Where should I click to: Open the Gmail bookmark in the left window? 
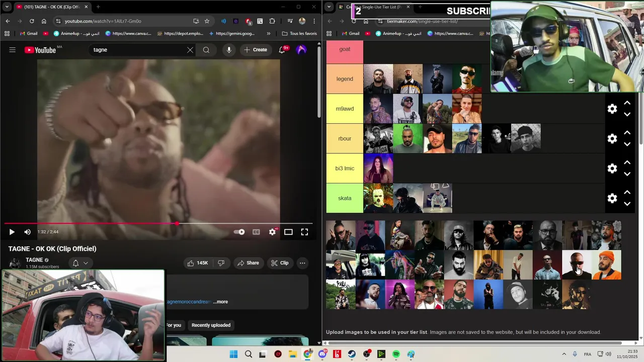(x=28, y=34)
